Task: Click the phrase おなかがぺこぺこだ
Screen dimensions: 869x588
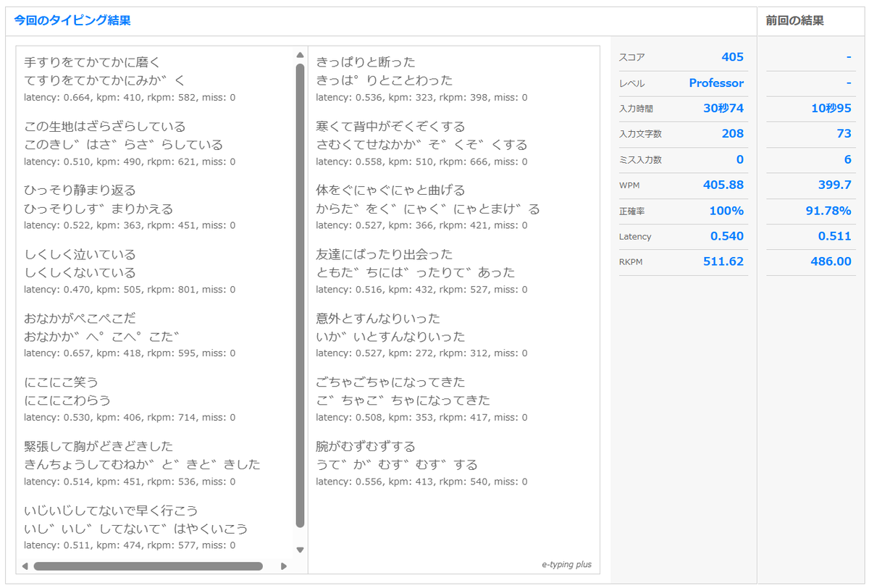Action: click(x=80, y=319)
